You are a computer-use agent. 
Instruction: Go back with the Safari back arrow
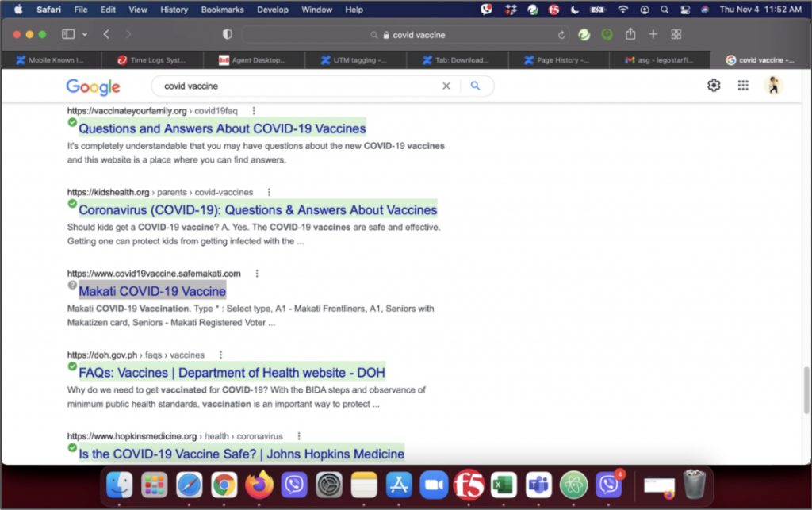(x=106, y=35)
